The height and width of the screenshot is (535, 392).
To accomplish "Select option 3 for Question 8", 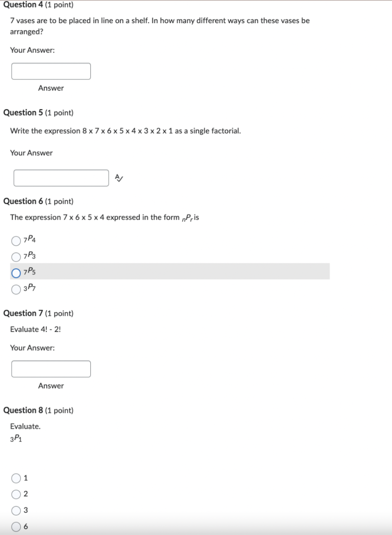I will [16, 510].
